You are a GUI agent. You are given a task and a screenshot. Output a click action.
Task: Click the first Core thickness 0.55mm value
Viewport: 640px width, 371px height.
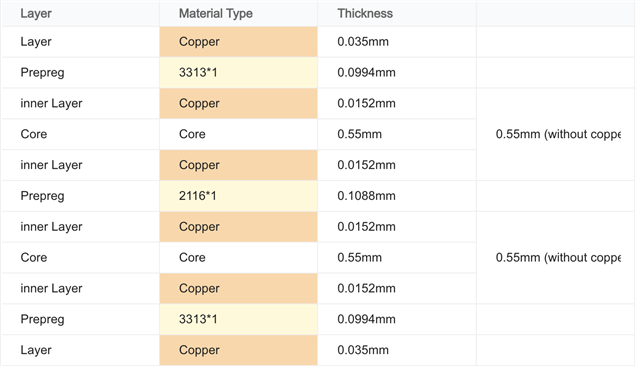point(360,134)
